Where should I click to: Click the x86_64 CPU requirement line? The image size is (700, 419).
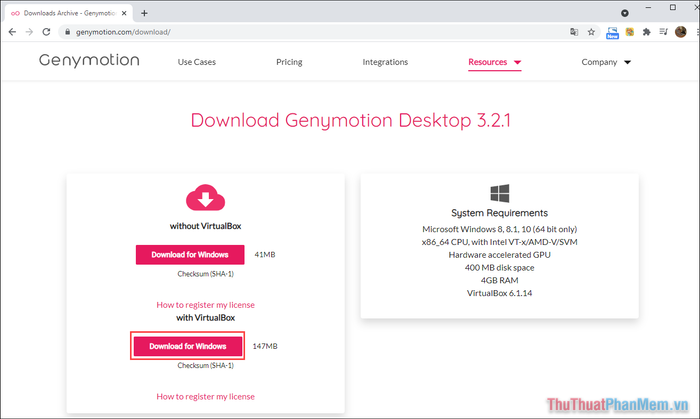[x=499, y=242]
